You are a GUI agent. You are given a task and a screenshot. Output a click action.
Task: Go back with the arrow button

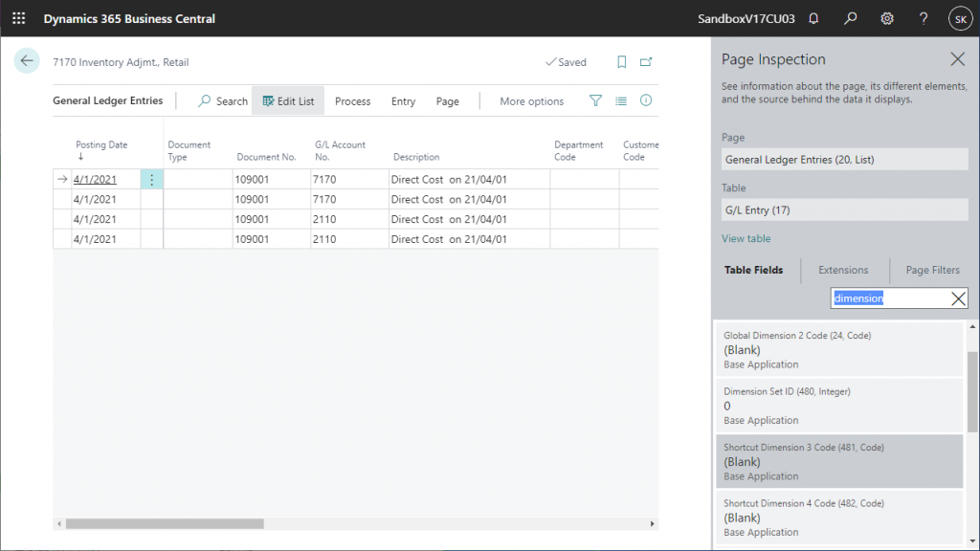(27, 60)
